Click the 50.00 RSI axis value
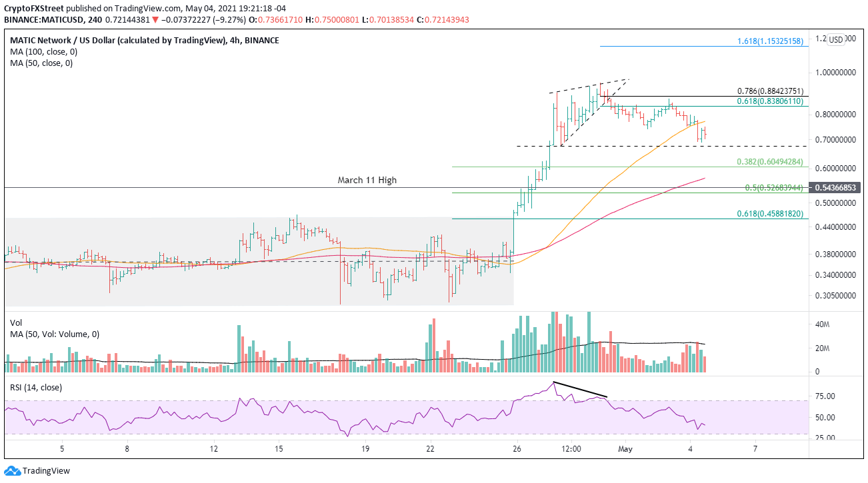This screenshot has width=868, height=483. [x=825, y=418]
